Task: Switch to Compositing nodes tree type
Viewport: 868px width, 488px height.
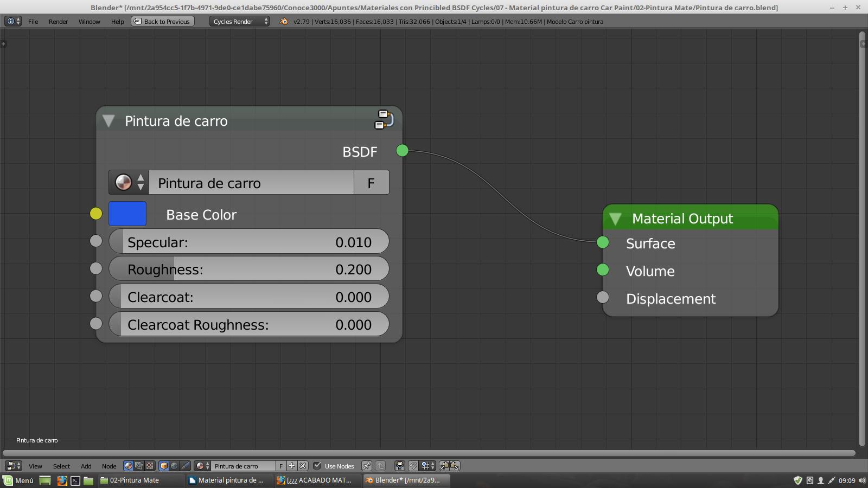Action: click(x=139, y=466)
